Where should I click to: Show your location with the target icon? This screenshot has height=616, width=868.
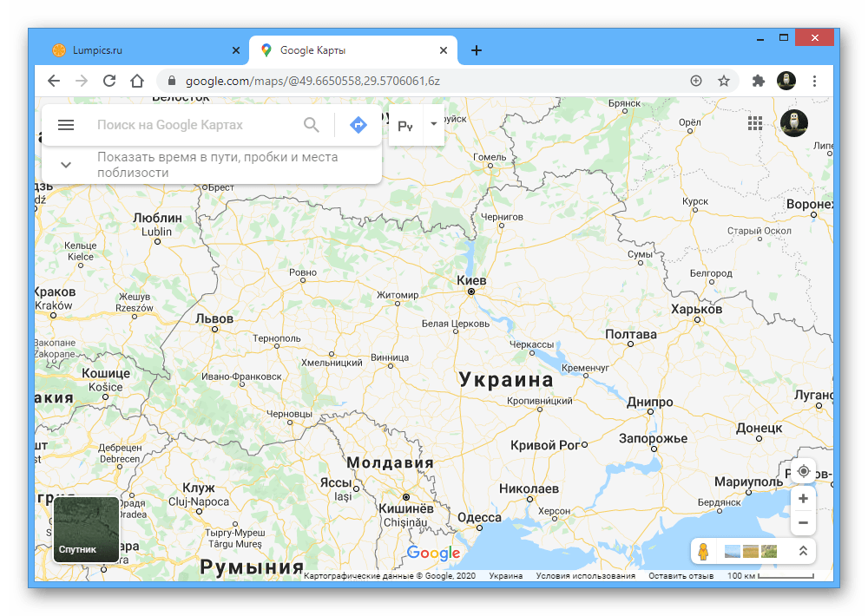(x=803, y=472)
